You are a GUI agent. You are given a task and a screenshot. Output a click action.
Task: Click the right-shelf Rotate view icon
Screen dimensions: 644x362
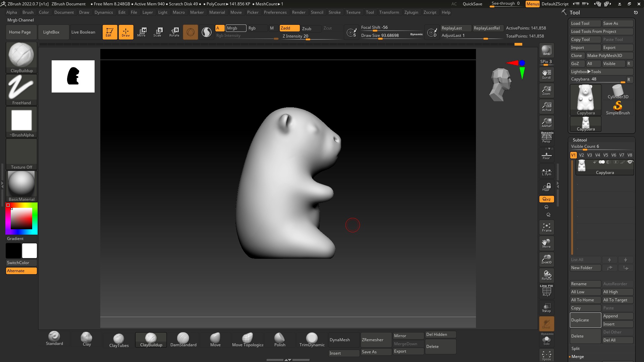546,275
